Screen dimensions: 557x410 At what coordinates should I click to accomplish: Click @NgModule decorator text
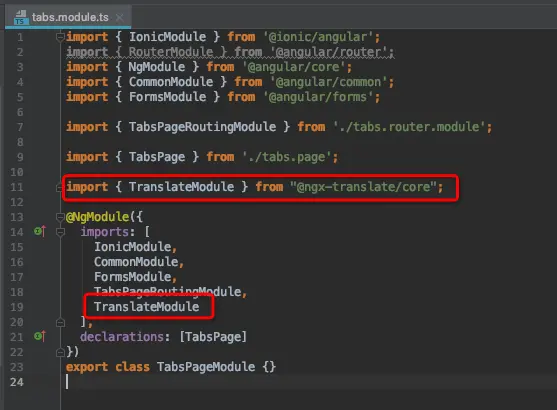[97, 217]
